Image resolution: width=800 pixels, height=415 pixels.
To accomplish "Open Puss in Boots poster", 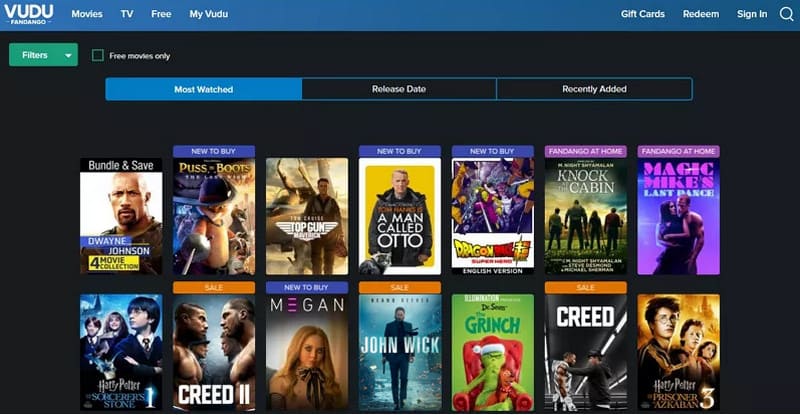I will point(214,216).
